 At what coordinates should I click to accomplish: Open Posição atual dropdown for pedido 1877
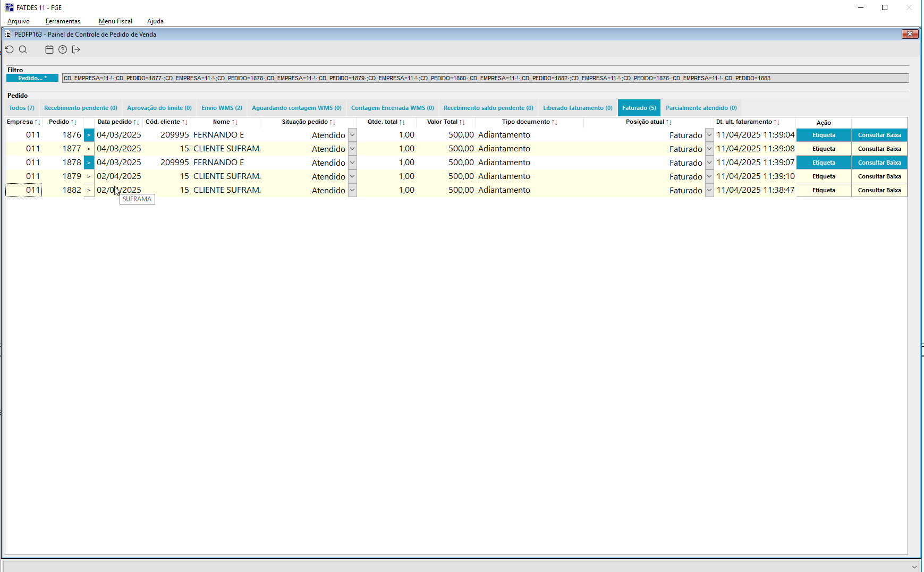[709, 149]
